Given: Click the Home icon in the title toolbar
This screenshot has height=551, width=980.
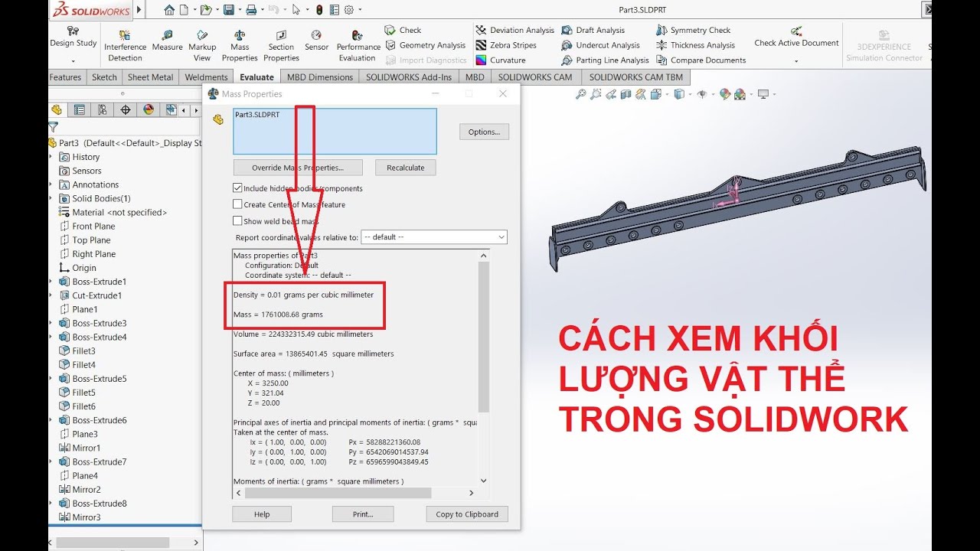Looking at the screenshot, I should click(169, 10).
